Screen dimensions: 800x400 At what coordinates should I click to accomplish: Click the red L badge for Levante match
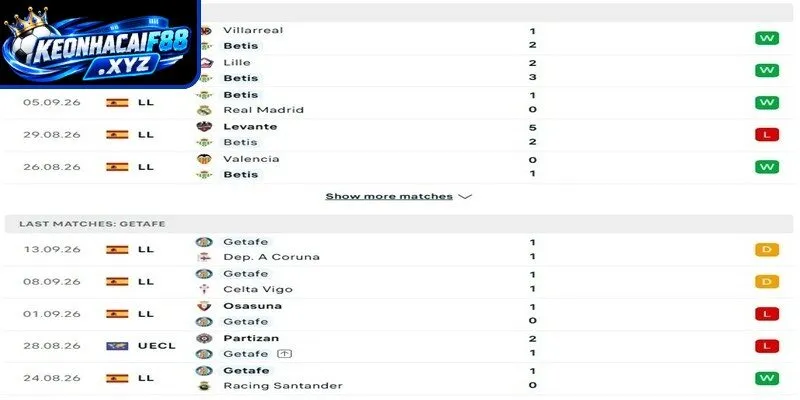767,135
